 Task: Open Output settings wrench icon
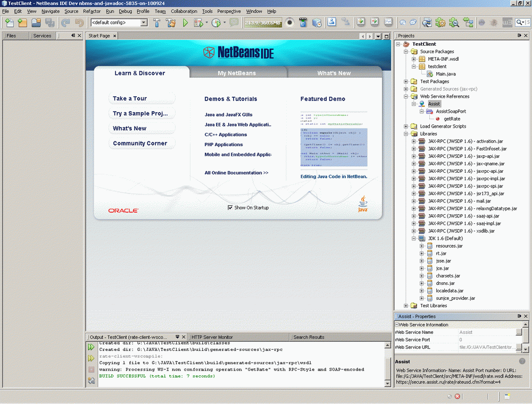coord(92,381)
